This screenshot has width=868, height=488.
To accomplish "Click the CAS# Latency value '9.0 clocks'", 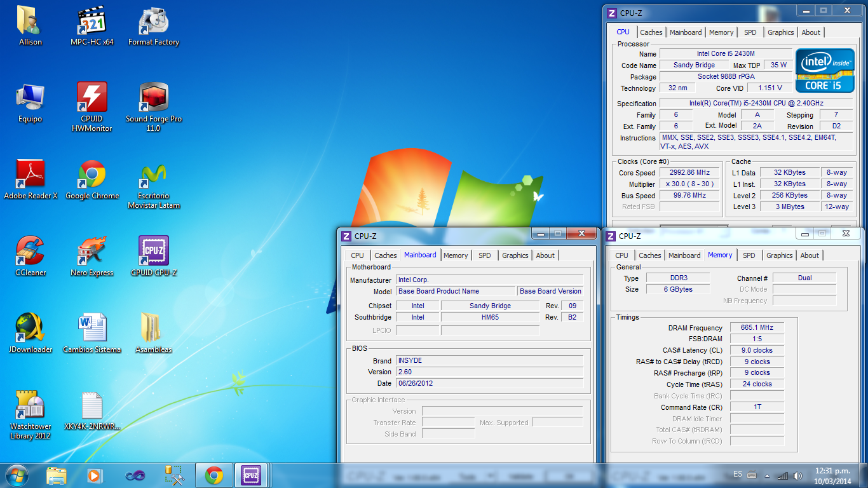I will click(x=757, y=350).
